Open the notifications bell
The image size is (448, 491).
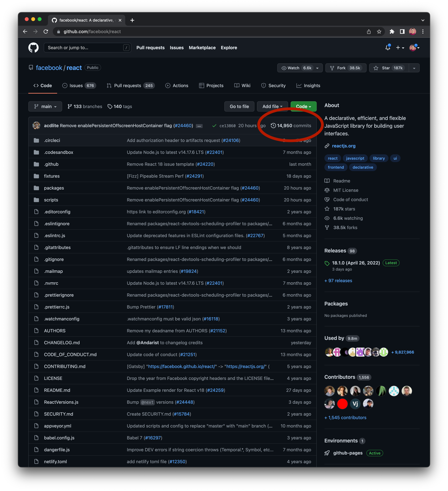click(x=388, y=47)
